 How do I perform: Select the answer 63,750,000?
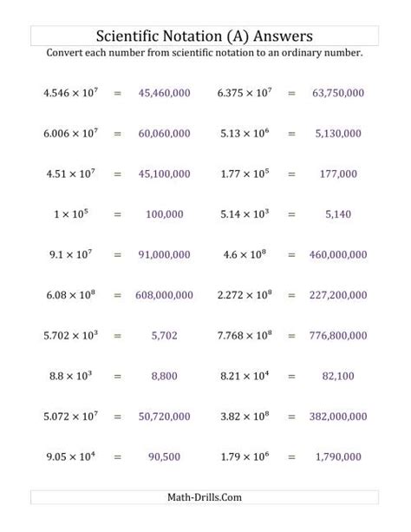[338, 93]
